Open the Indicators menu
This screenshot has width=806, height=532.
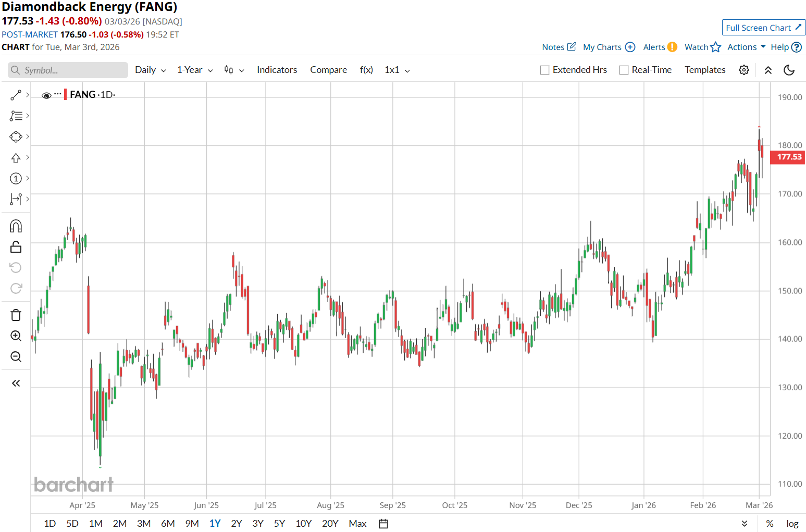277,70
